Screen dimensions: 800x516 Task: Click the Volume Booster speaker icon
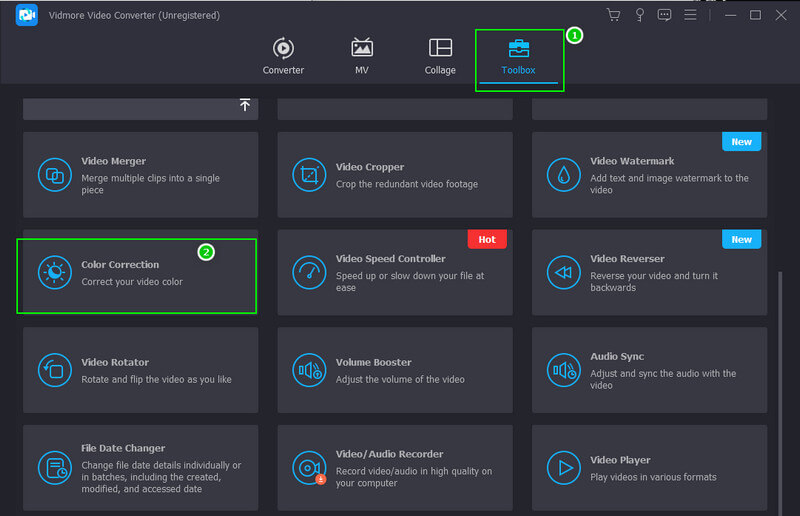coord(309,370)
